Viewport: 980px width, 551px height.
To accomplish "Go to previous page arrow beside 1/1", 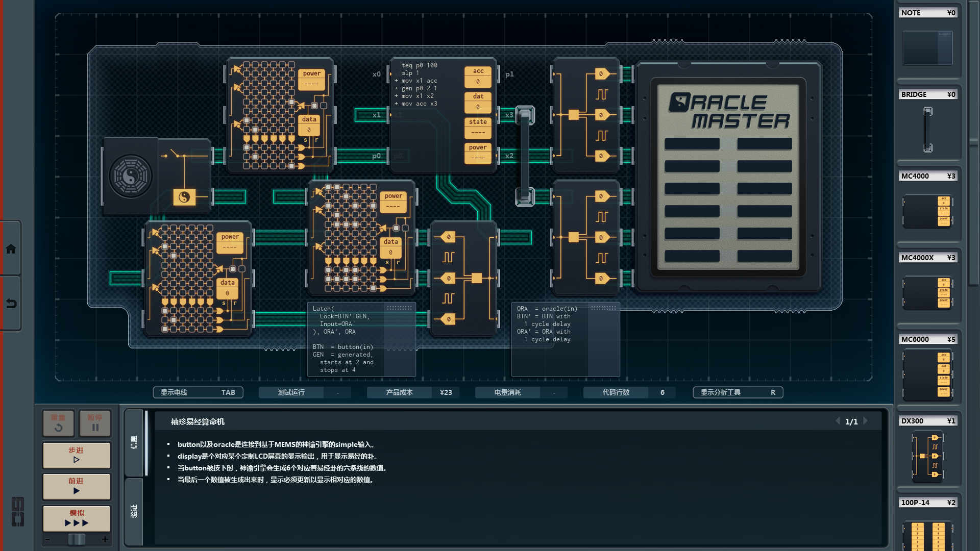I will tap(838, 421).
